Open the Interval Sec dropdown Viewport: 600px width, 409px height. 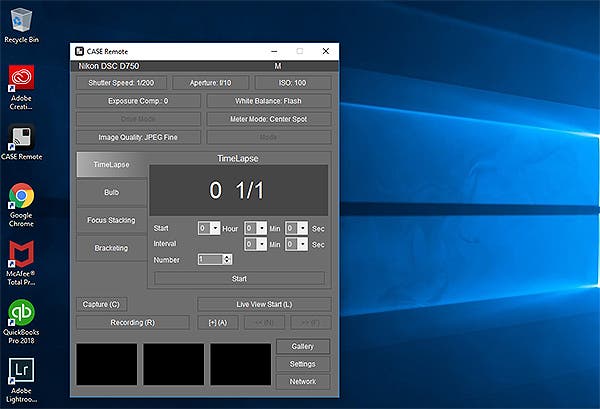click(x=303, y=244)
